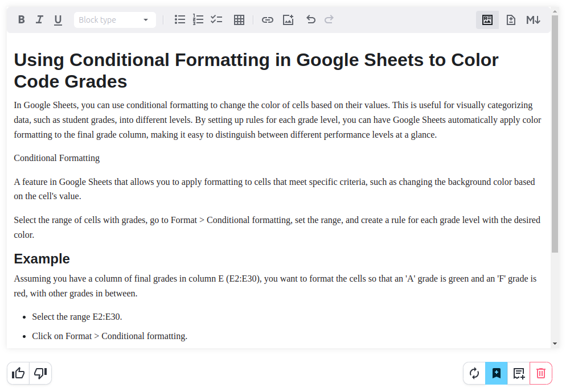Insert a numbered list

tap(198, 19)
